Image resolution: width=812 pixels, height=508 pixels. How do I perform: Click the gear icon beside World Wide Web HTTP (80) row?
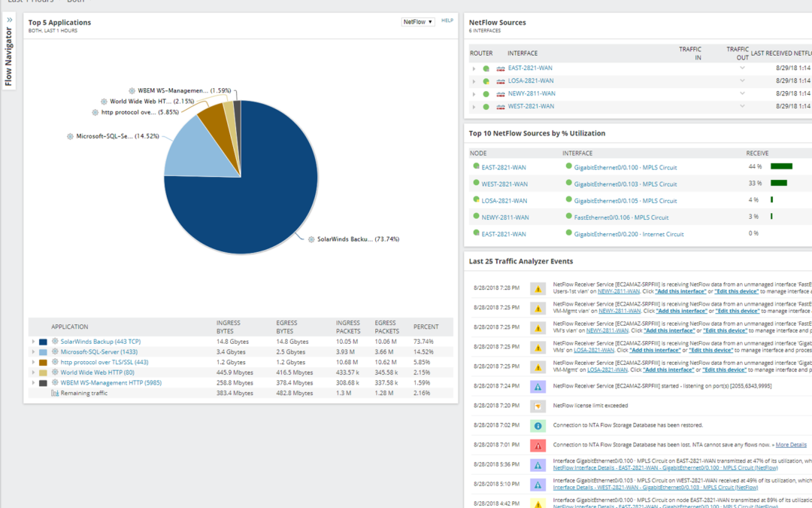[x=55, y=373]
